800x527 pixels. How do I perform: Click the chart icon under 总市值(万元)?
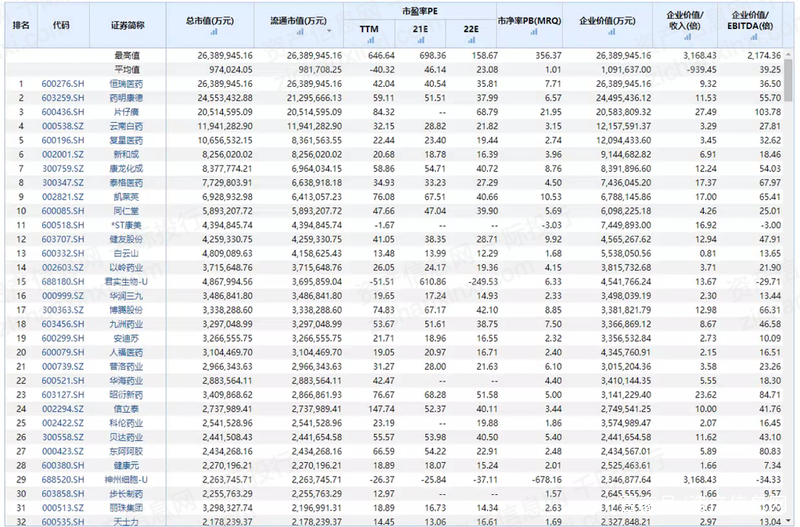click(213, 32)
